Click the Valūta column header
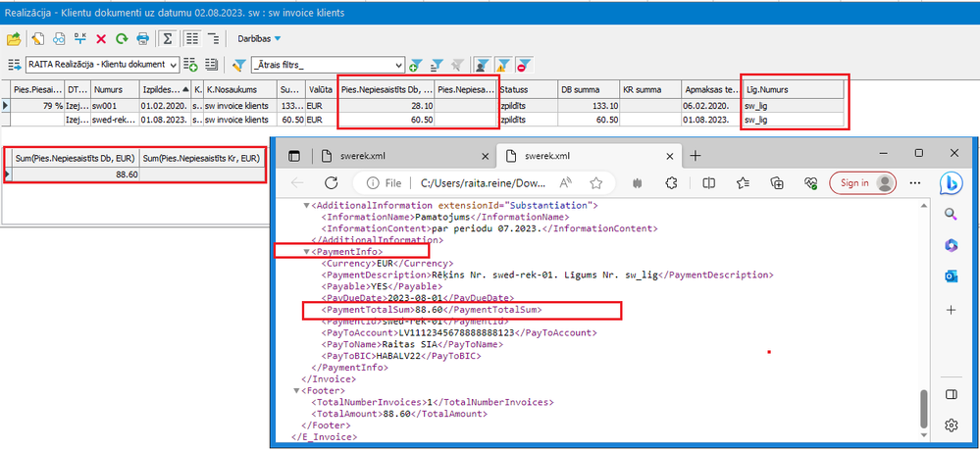Screen dimensions: 980x450 click(321, 90)
